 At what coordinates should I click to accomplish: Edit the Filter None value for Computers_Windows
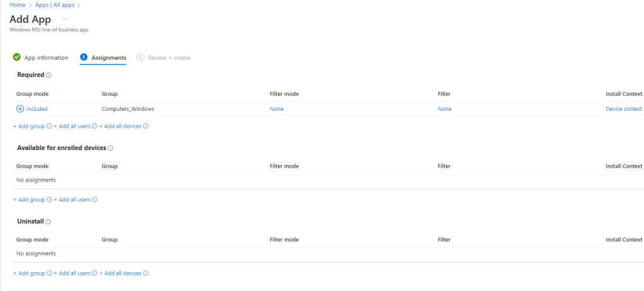point(445,109)
